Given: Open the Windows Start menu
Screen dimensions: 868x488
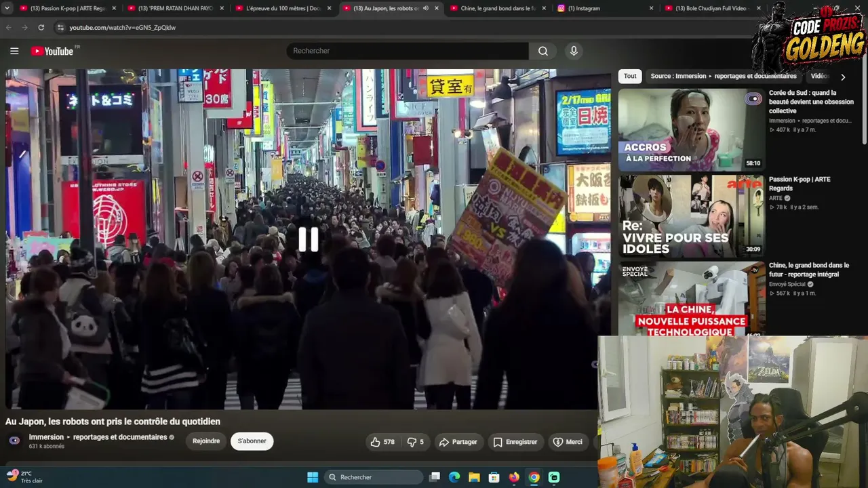Looking at the screenshot, I should [x=313, y=477].
